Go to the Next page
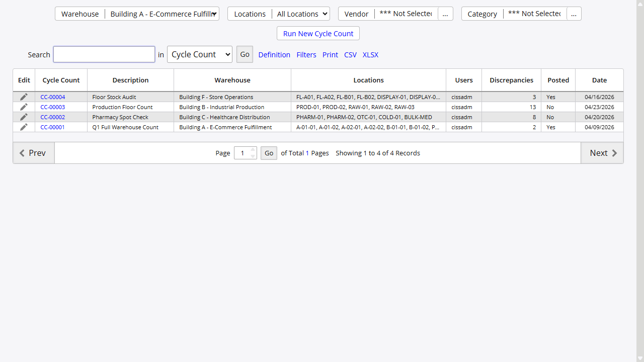The image size is (644, 362). click(x=602, y=153)
